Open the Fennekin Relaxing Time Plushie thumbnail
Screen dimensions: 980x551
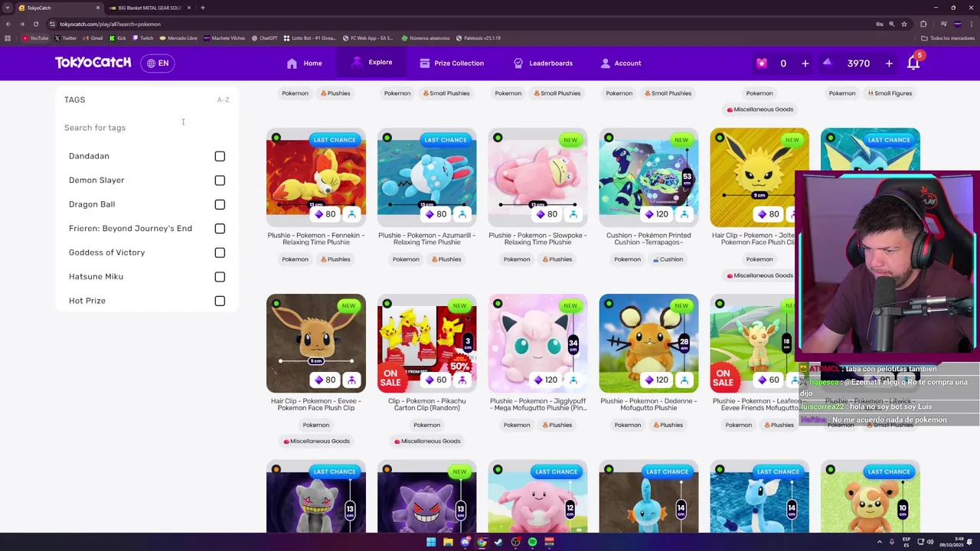click(x=316, y=178)
